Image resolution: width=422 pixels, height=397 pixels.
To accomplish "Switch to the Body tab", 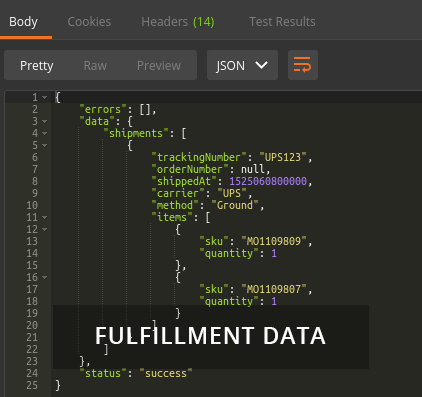I will click(x=23, y=22).
